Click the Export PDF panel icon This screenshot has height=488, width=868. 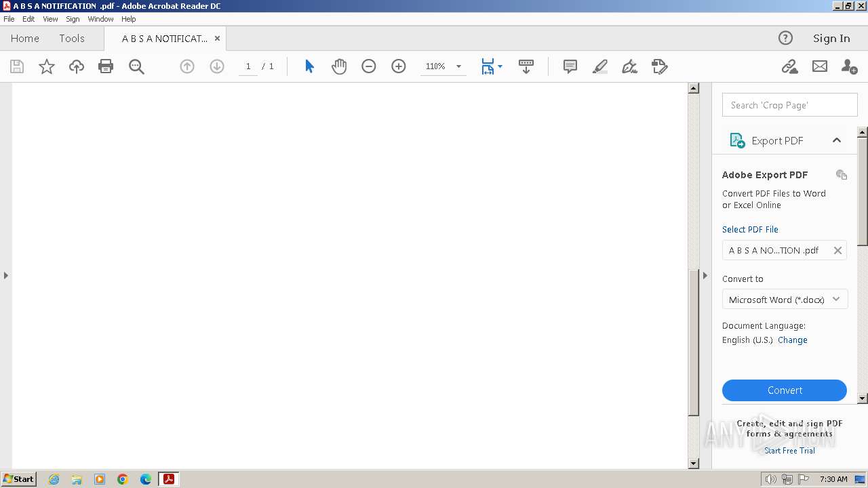737,140
